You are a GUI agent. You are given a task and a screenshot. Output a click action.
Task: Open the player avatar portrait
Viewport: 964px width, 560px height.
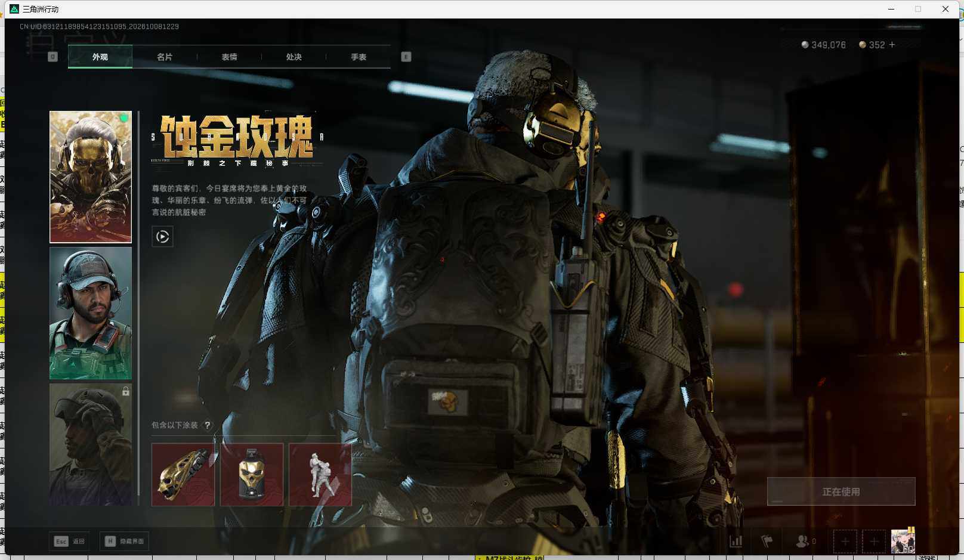(x=903, y=541)
